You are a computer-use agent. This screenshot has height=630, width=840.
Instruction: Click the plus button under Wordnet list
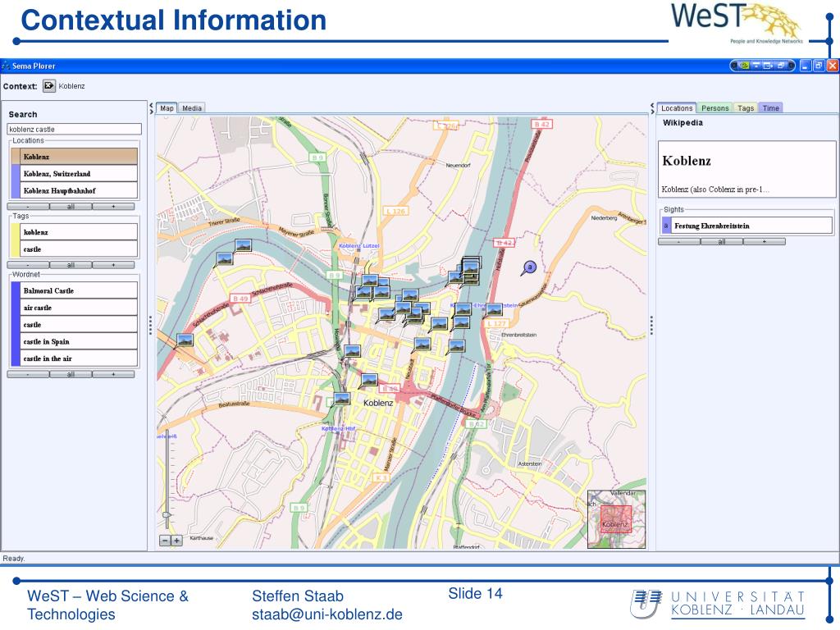click(113, 374)
